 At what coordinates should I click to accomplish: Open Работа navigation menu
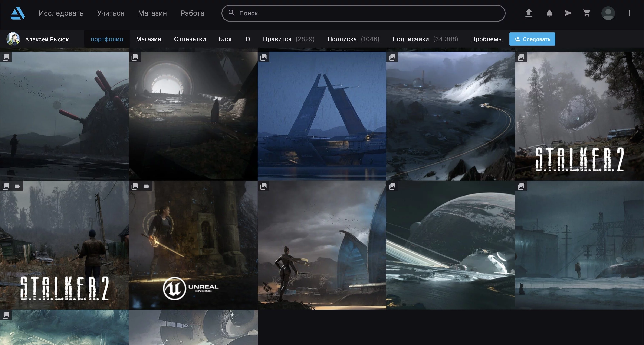(192, 13)
